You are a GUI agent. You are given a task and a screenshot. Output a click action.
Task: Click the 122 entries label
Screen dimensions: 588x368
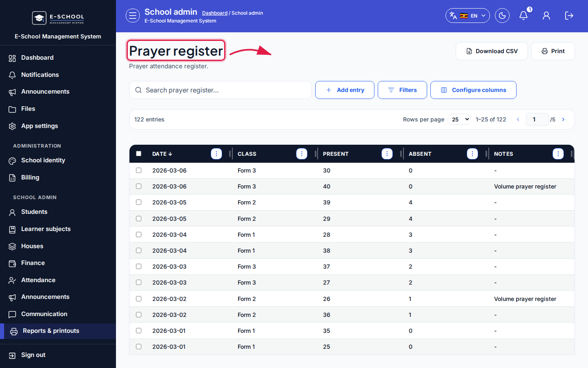pyautogui.click(x=149, y=119)
